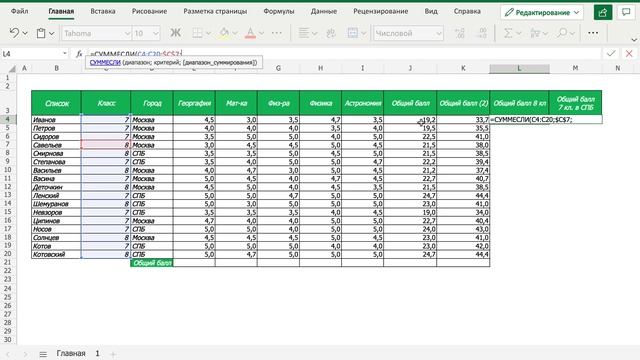Switch to the Главная sheet tab
This screenshot has height=360, width=640.
(x=71, y=353)
